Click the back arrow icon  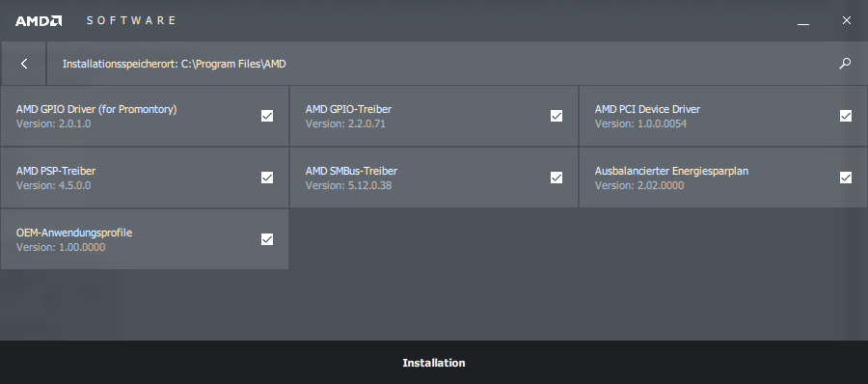[24, 64]
